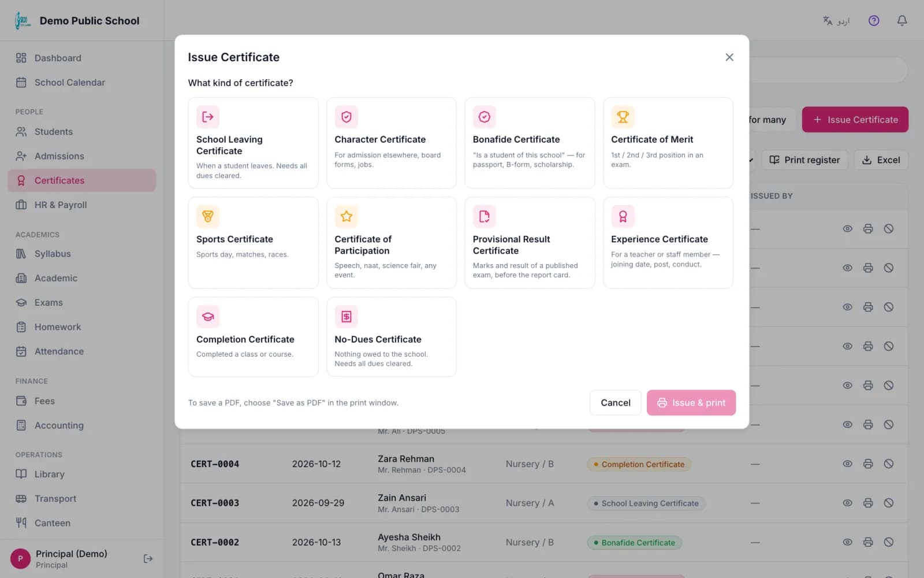Image resolution: width=924 pixels, height=578 pixels.
Task: Open the help question mark icon
Action: (874, 21)
